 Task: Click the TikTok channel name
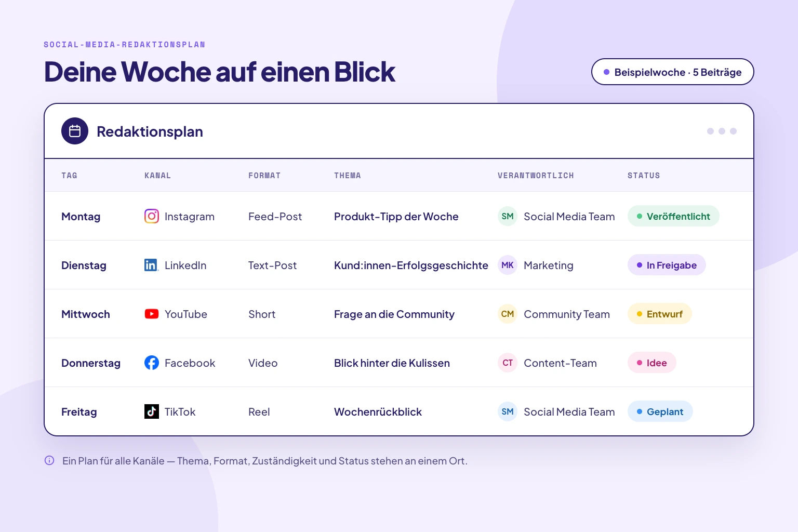(180, 412)
